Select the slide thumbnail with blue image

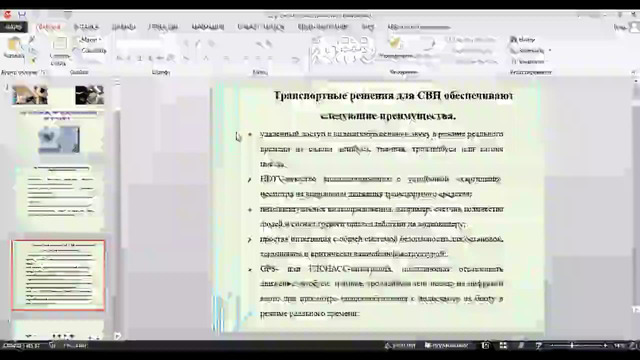(59, 134)
